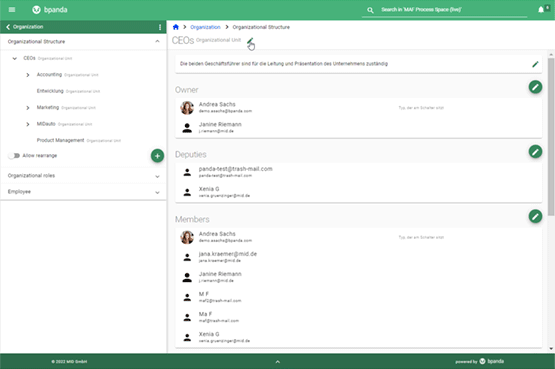This screenshot has height=369, width=555.
Task: Click the main content vertical scrollbar
Action: [551, 137]
